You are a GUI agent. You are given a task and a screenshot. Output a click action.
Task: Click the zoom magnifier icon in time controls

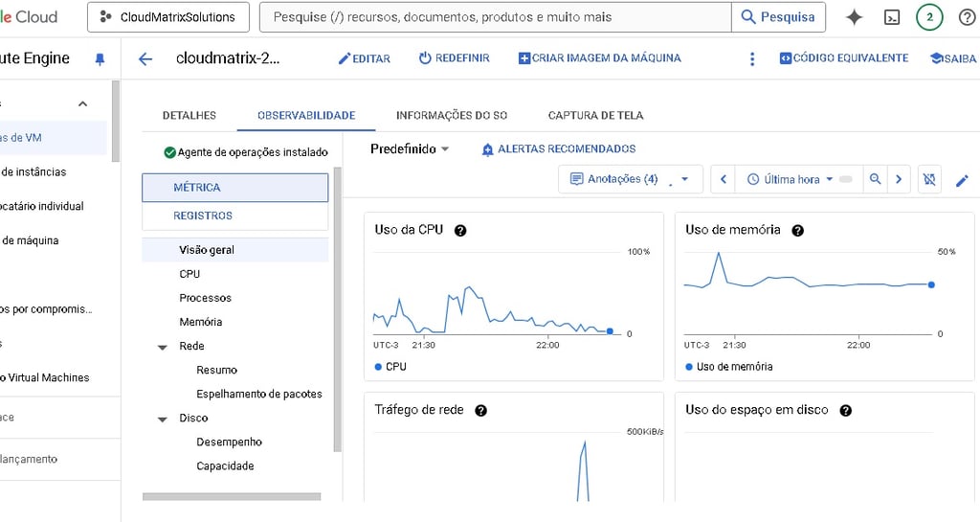pos(875,179)
